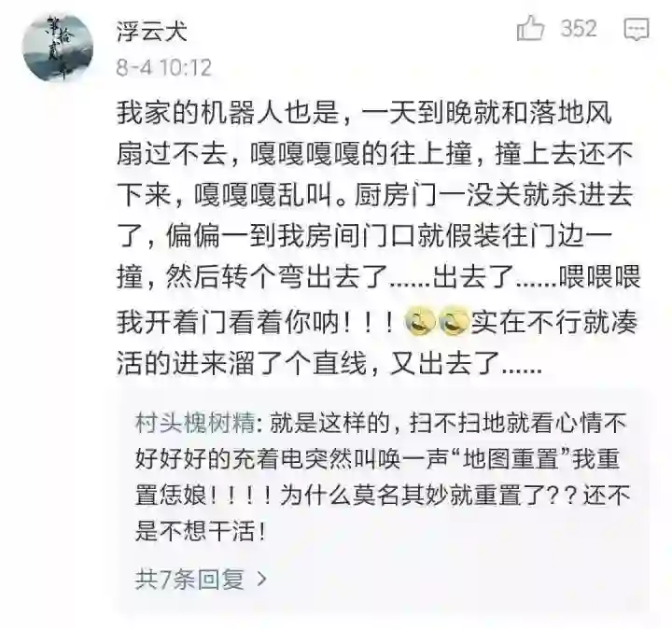Open the reply speech bubble icon
This screenshot has width=672, height=629.
[x=637, y=30]
